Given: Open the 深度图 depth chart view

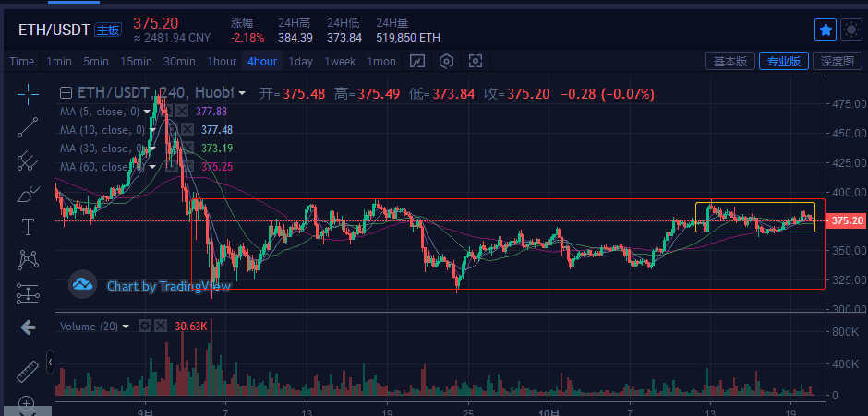Looking at the screenshot, I should click(837, 61).
